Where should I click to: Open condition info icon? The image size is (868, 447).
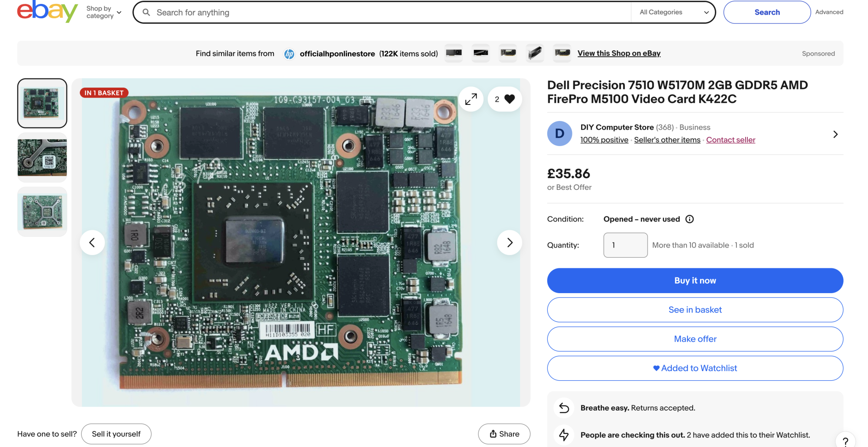tap(689, 219)
